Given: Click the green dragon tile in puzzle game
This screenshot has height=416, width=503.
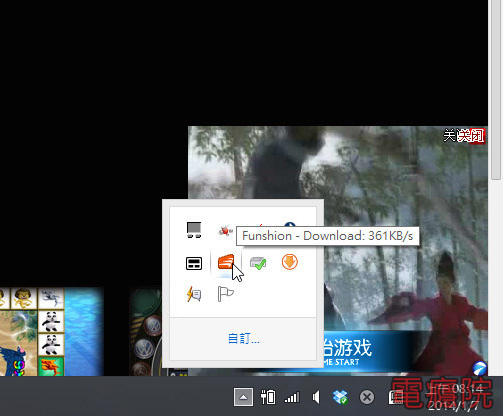Looking at the screenshot, I should click(x=51, y=366).
